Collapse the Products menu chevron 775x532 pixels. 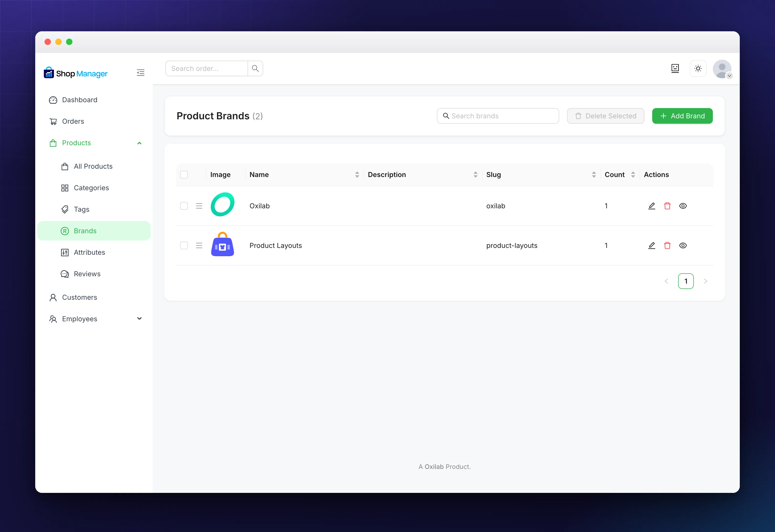coord(139,143)
